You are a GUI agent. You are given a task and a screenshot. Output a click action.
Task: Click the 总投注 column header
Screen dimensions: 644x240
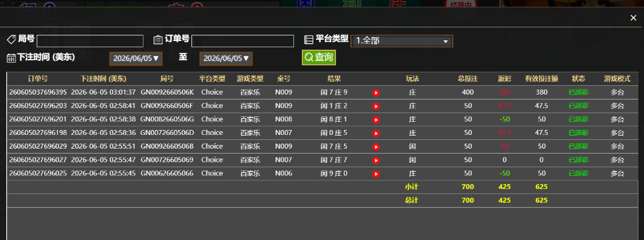click(468, 78)
